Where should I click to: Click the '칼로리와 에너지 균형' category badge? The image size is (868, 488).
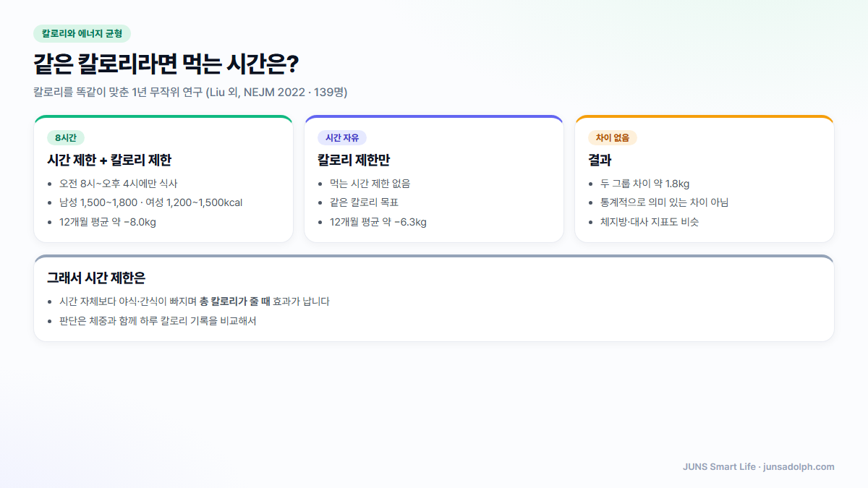click(82, 33)
